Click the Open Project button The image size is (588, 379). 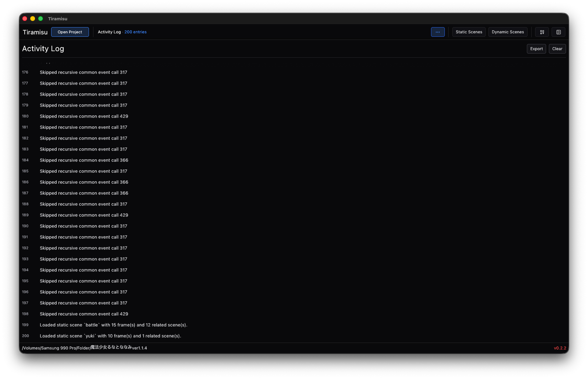click(x=70, y=32)
